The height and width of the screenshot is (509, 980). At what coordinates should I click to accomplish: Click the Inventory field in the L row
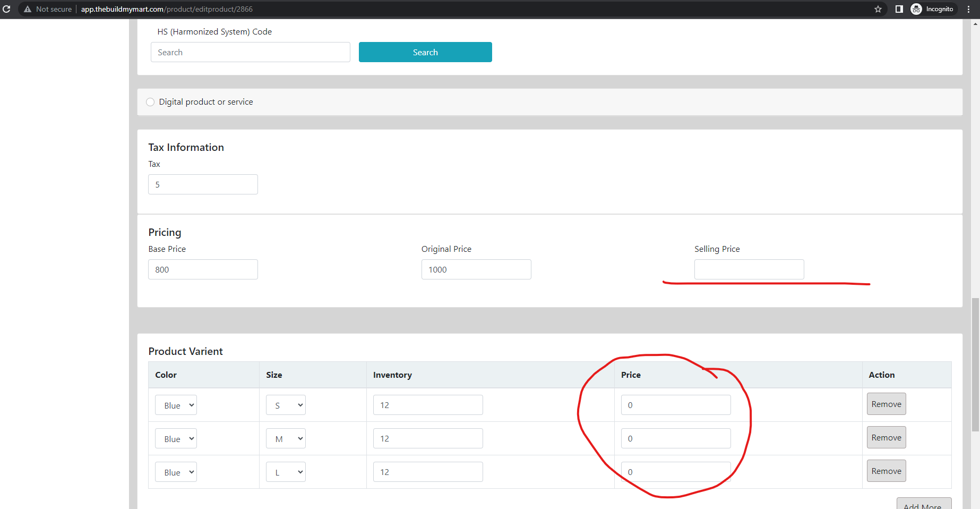coord(428,472)
